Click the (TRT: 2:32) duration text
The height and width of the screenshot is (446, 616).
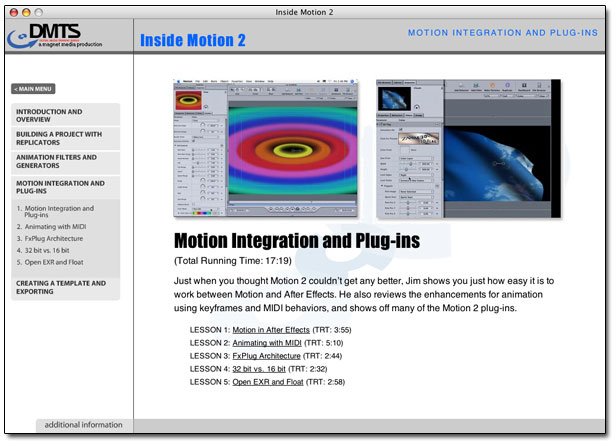click(x=308, y=369)
